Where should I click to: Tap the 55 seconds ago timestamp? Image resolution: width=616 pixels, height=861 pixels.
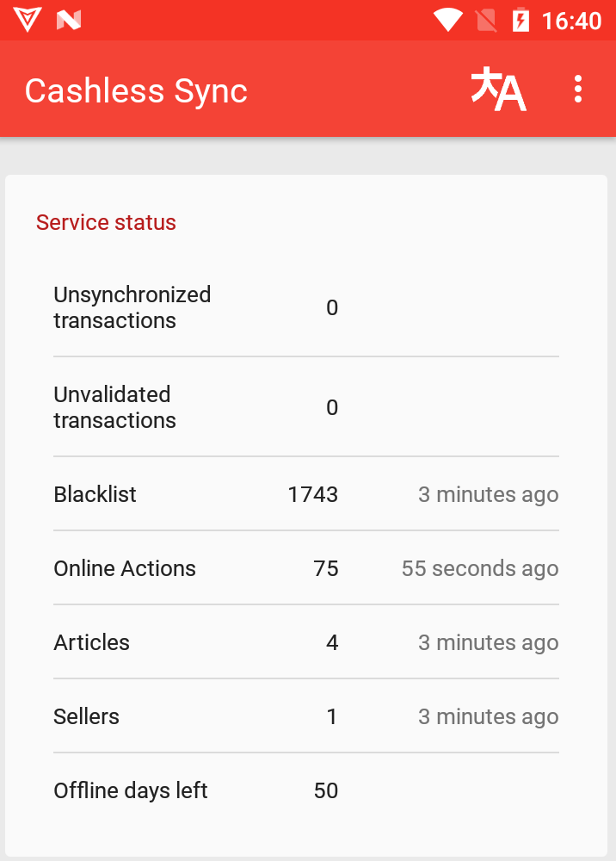(x=480, y=569)
